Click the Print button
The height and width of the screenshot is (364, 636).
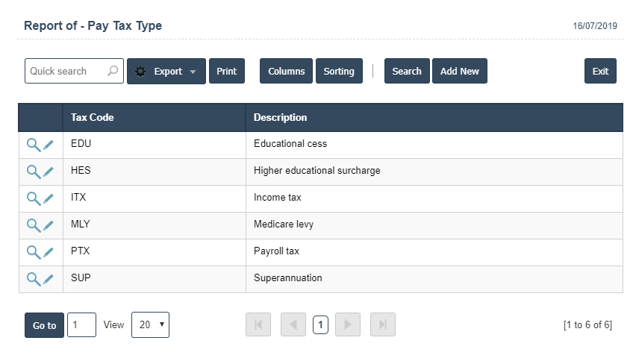click(x=226, y=72)
